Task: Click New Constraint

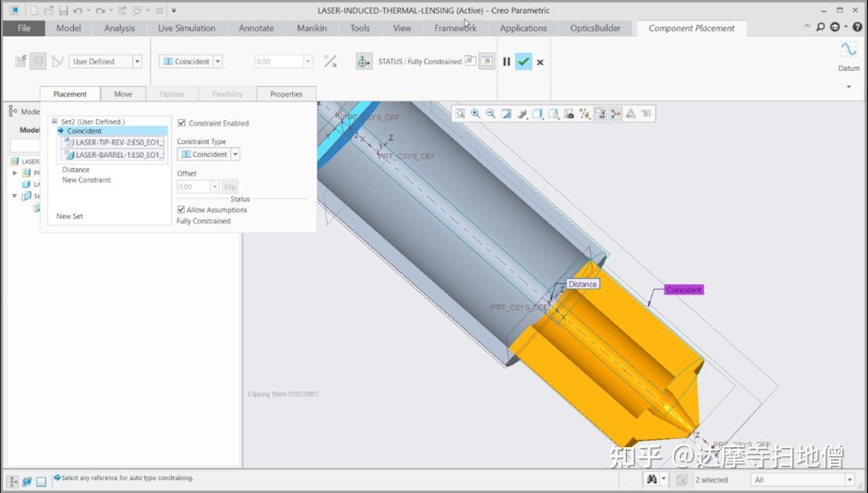Action: coord(85,180)
